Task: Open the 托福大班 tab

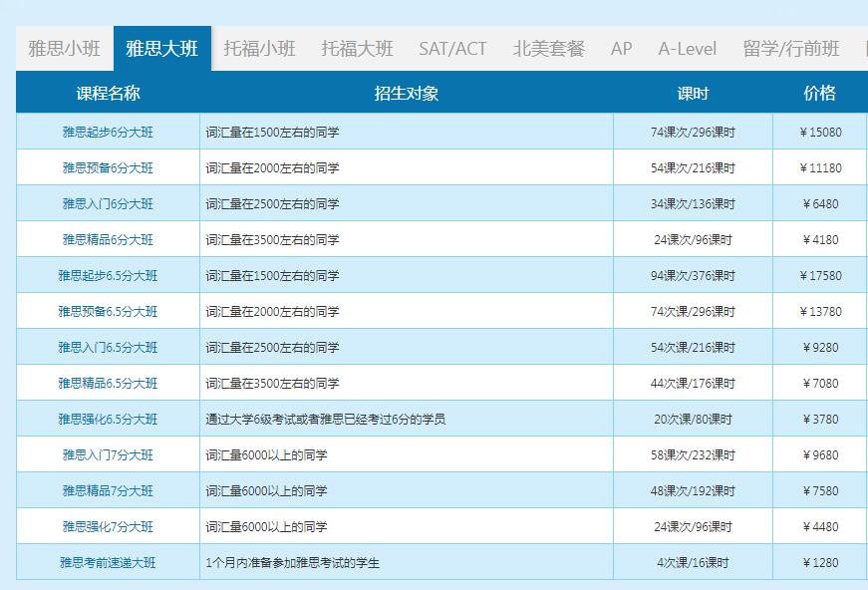Action: [x=357, y=49]
